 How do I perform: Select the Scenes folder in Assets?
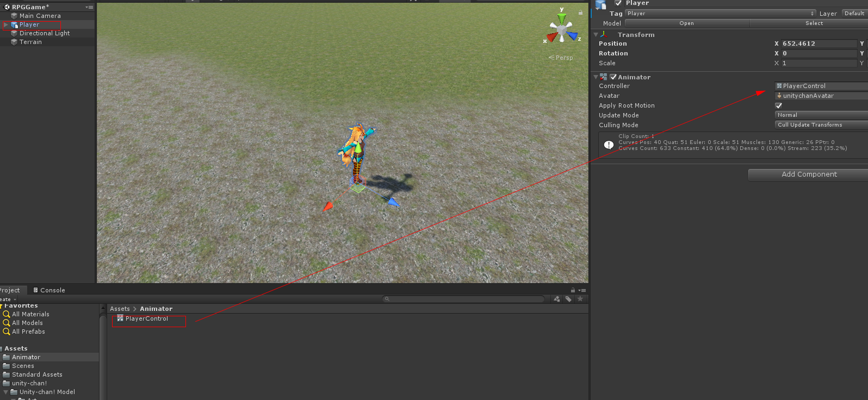click(23, 366)
